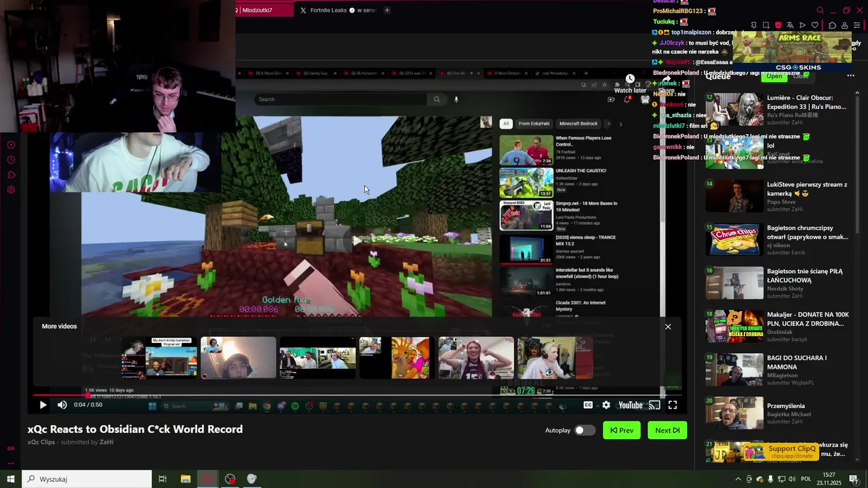Click the translate page icon
868x488 pixels.
790,25
